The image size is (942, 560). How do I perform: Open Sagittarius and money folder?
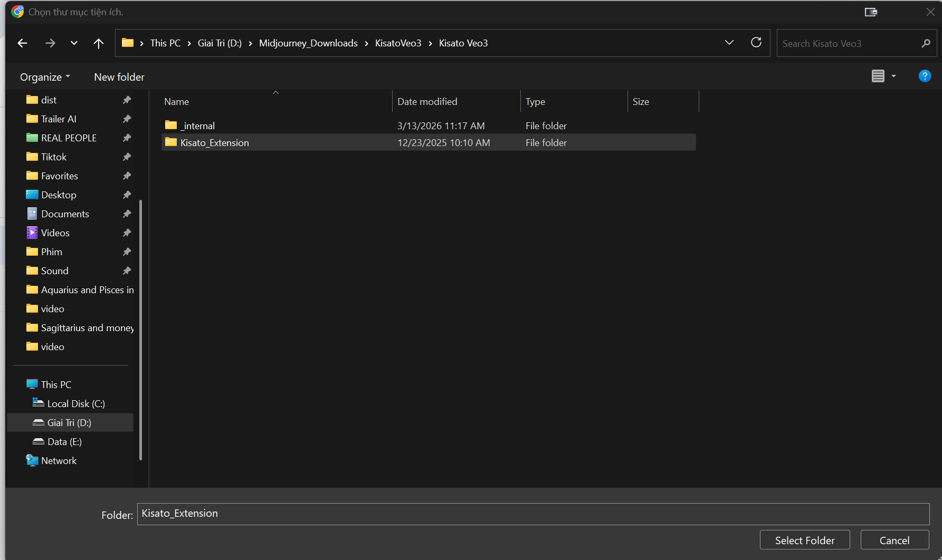point(87,327)
